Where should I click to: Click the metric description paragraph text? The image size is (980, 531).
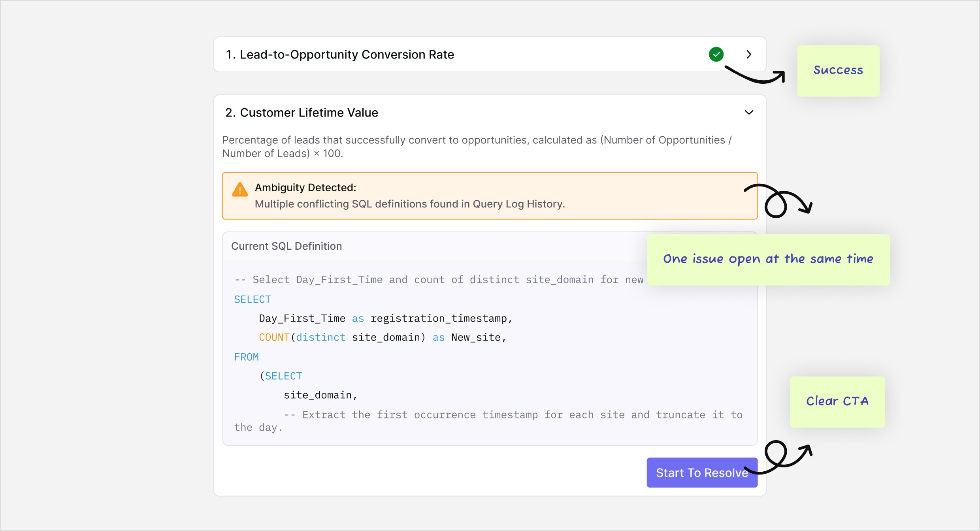click(476, 147)
